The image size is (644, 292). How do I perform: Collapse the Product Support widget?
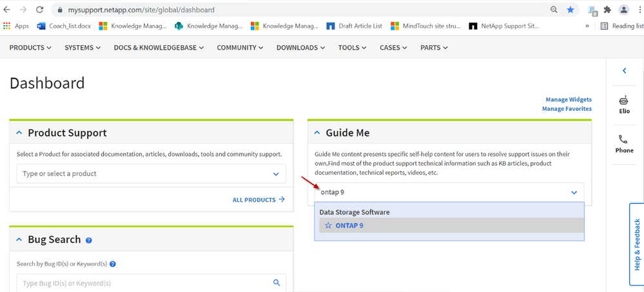[17, 133]
